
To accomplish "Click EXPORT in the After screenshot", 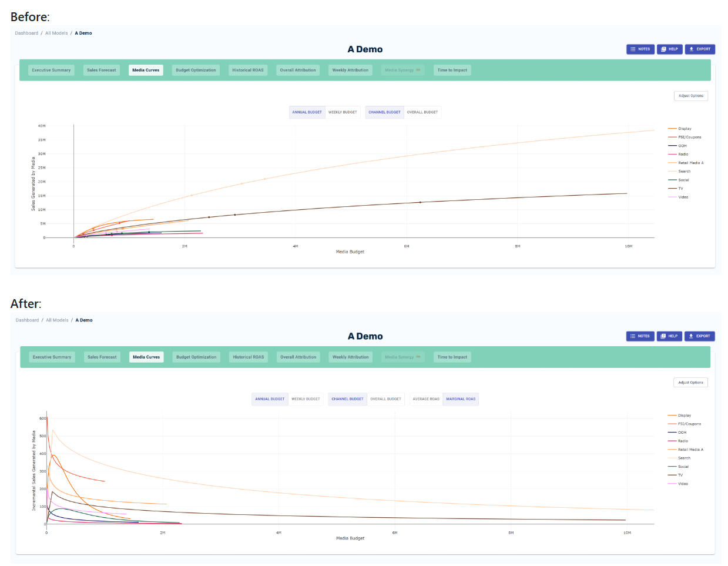I will pyautogui.click(x=700, y=336).
